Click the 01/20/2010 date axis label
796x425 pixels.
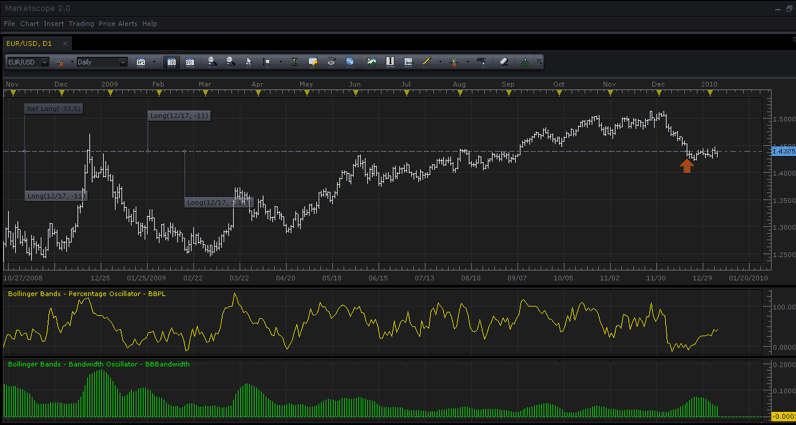click(748, 278)
